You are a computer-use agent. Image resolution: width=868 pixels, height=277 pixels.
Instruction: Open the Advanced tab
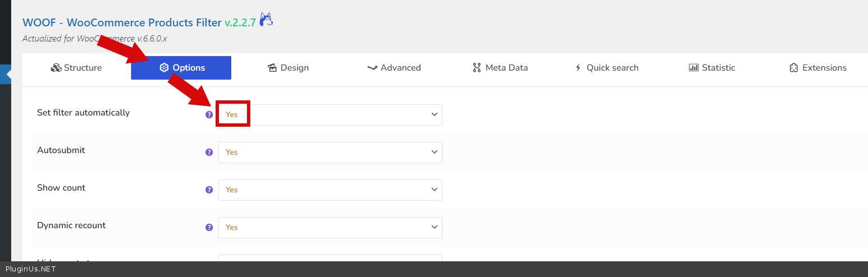point(394,68)
